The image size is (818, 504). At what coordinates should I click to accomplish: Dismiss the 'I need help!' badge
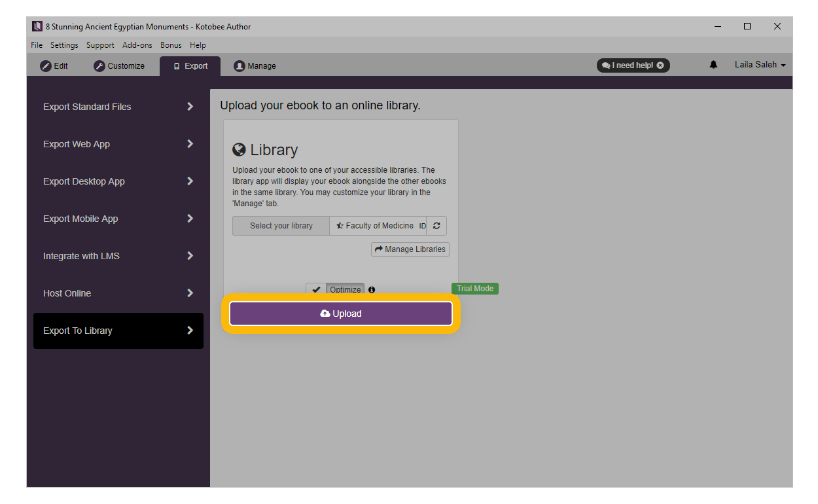[660, 65]
